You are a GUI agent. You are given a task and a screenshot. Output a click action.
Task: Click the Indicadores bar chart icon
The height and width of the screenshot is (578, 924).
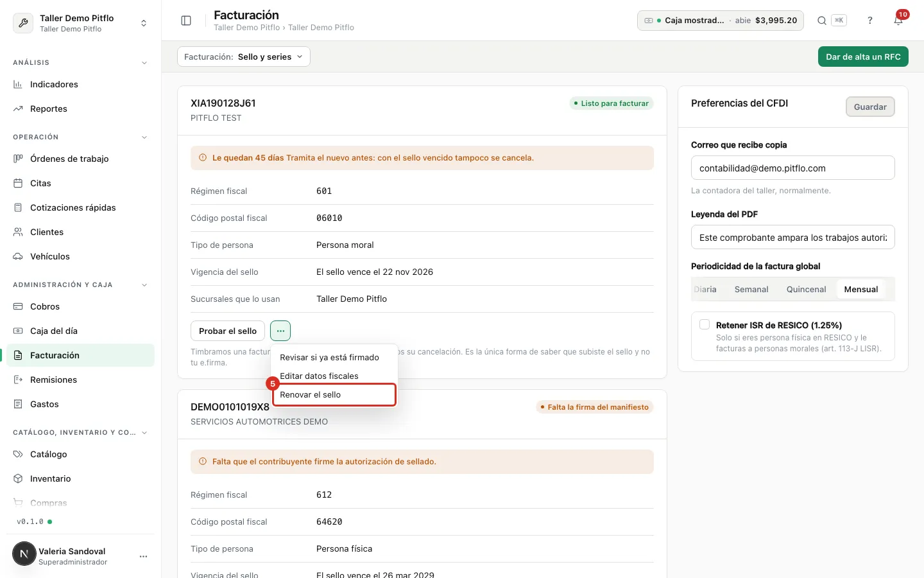coord(18,84)
